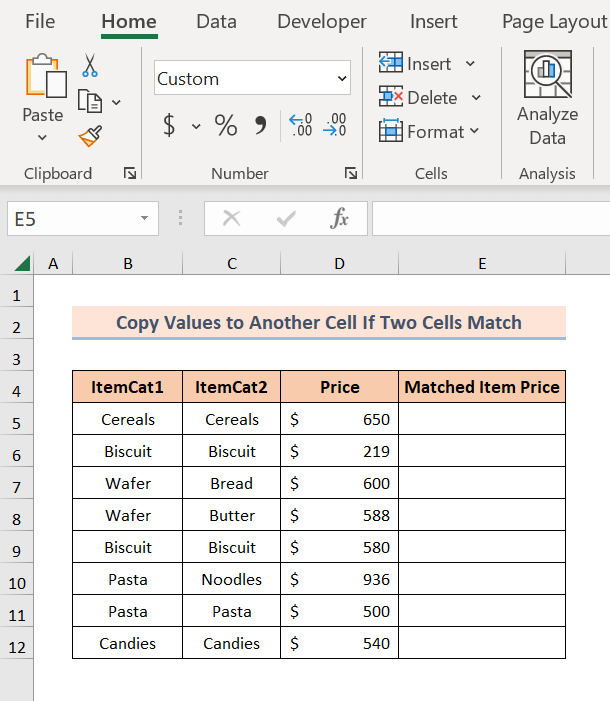Click Decrease Decimal icon
Viewport: 610px width, 701px height.
pyautogui.click(x=335, y=125)
